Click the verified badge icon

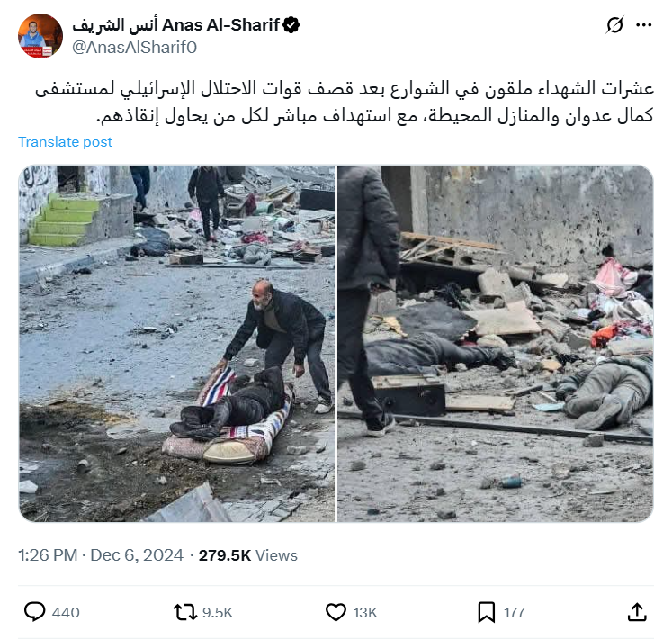tap(291, 25)
